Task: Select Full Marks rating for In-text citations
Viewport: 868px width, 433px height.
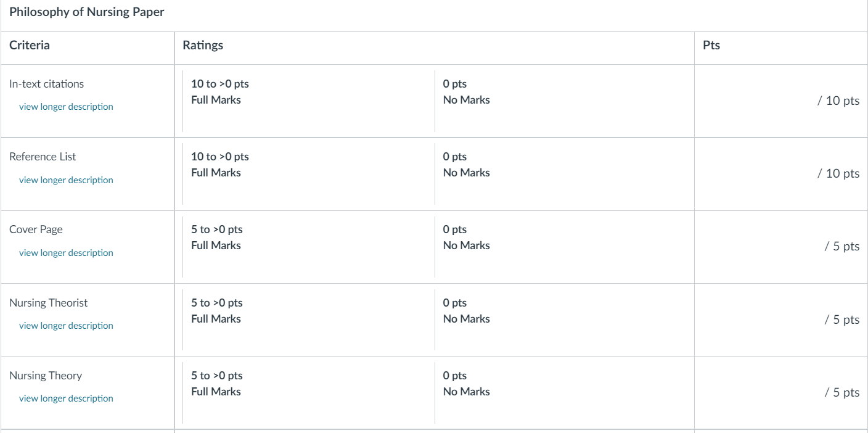Action: coord(309,101)
